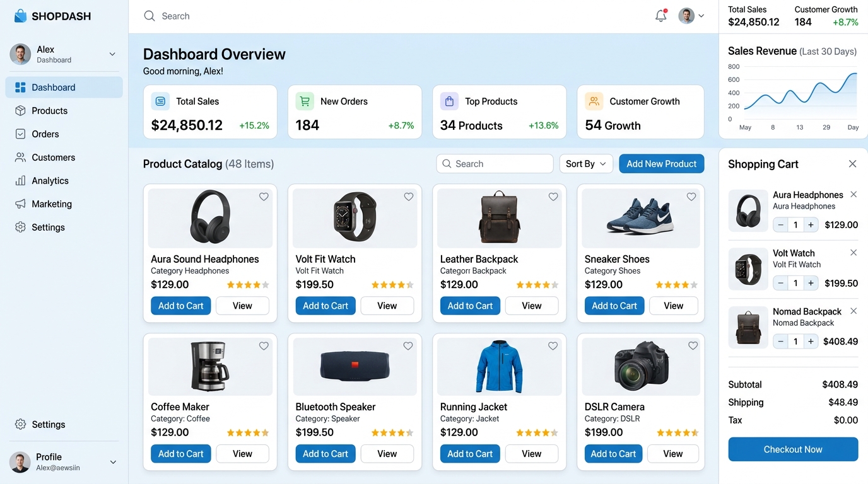
Task: Open the top-right avatar dropdown
Action: coord(692,16)
